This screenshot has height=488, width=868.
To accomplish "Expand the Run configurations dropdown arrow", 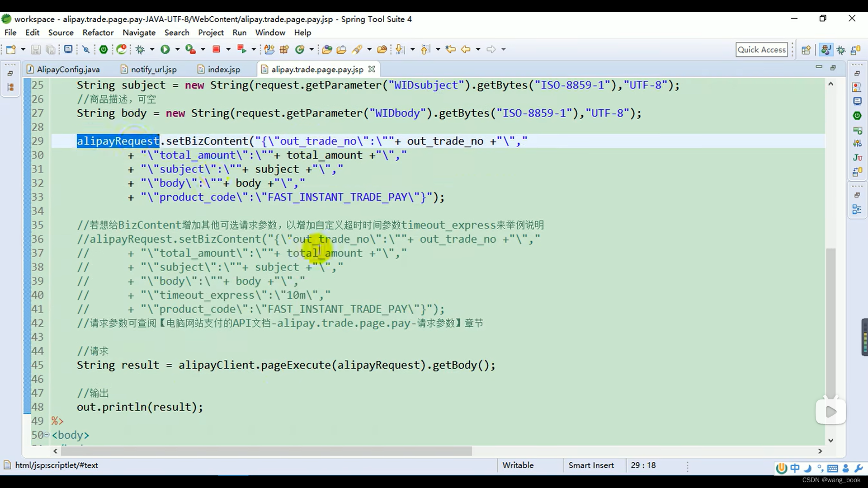I will tap(177, 49).
